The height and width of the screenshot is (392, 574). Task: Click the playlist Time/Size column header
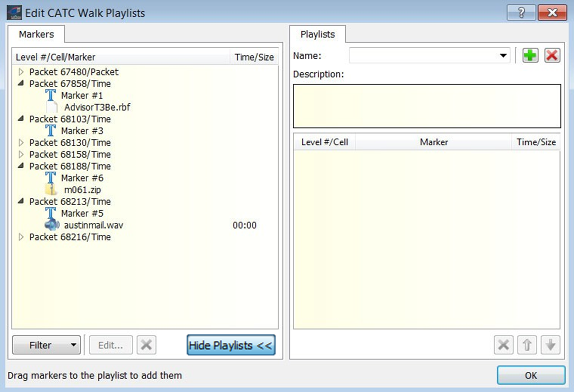click(536, 142)
